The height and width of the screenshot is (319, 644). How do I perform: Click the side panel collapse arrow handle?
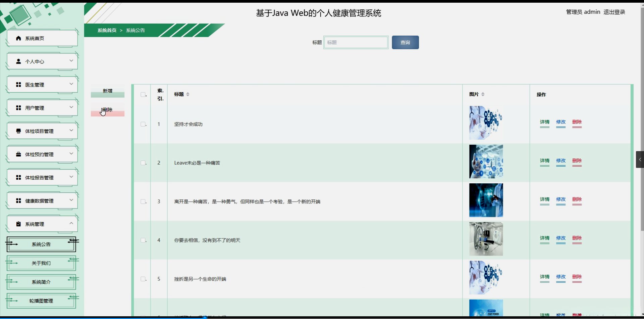click(640, 159)
